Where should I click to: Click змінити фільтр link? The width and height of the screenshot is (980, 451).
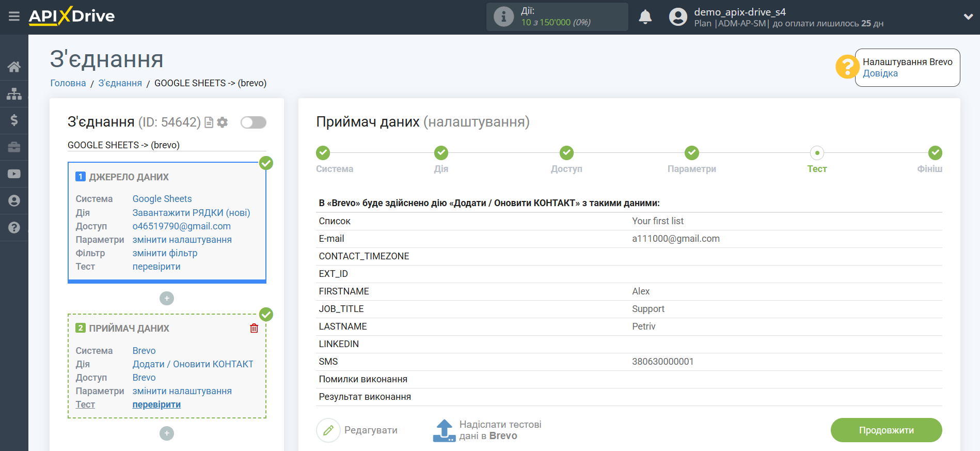pyautogui.click(x=165, y=253)
